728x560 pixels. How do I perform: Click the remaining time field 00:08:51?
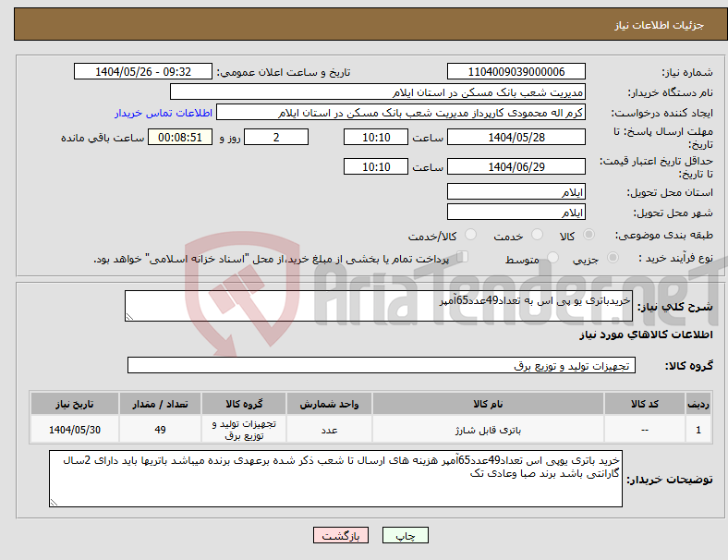click(x=180, y=137)
